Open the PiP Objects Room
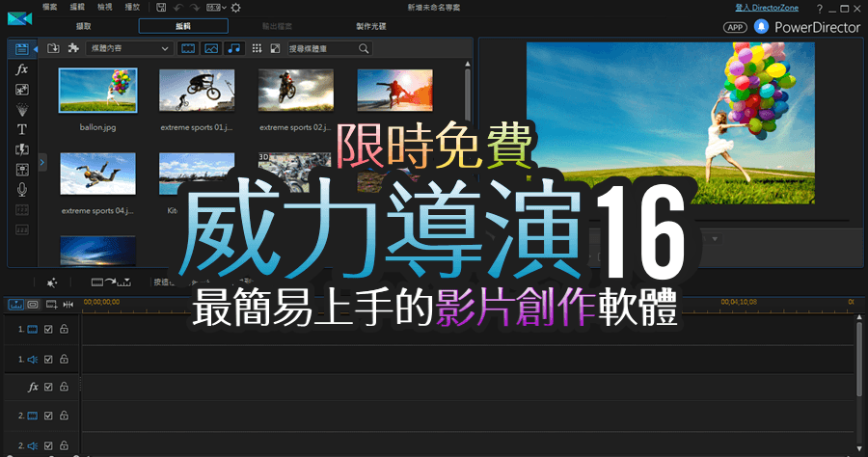This screenshot has width=868, height=457. tap(21, 90)
